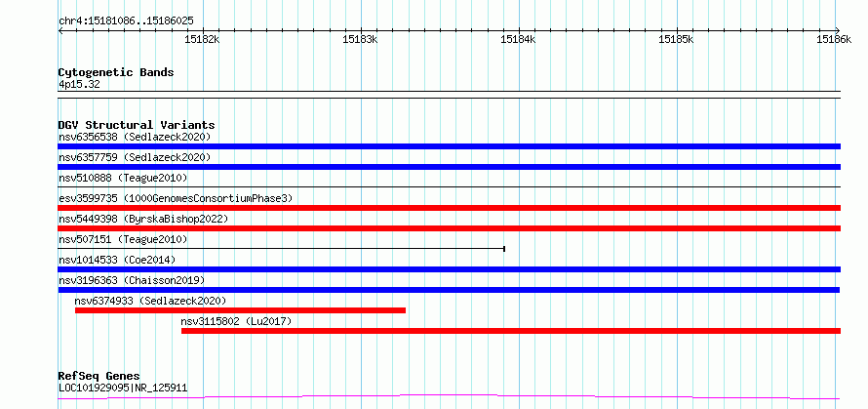Select variant label nsv6356538 (Sedlazeck2020)
The image size is (868, 409).
point(135,137)
